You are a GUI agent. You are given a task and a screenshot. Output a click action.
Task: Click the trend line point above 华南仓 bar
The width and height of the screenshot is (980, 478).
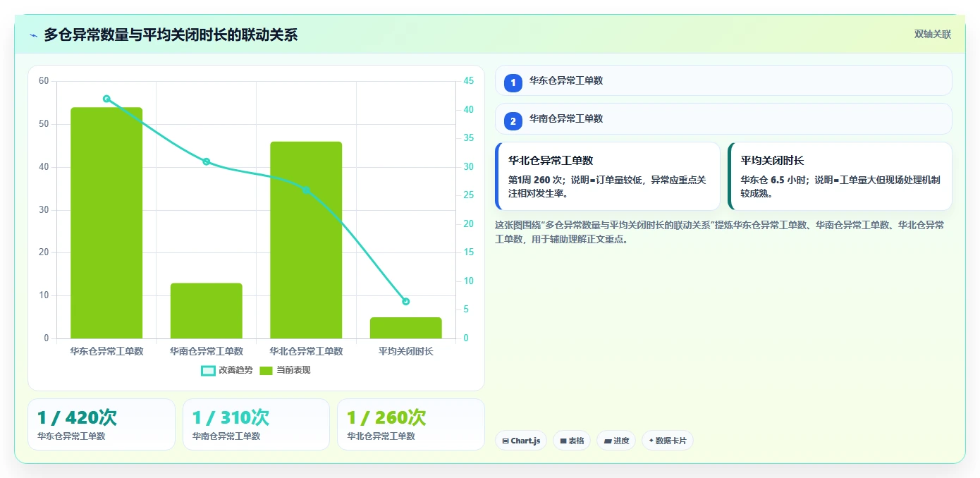click(207, 161)
